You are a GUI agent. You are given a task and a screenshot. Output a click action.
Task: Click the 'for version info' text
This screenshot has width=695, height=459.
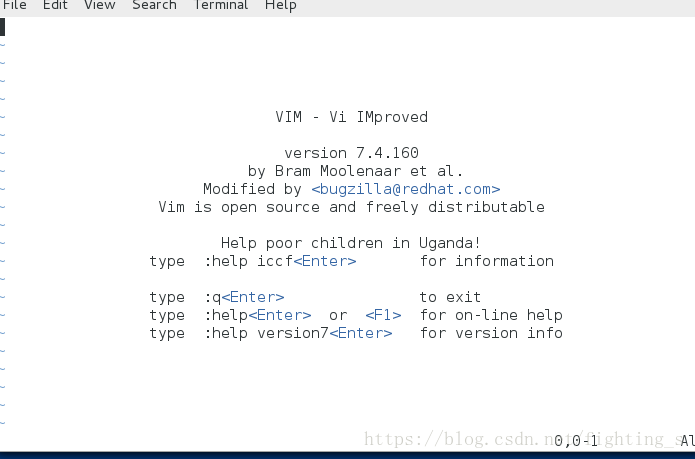[491, 333]
